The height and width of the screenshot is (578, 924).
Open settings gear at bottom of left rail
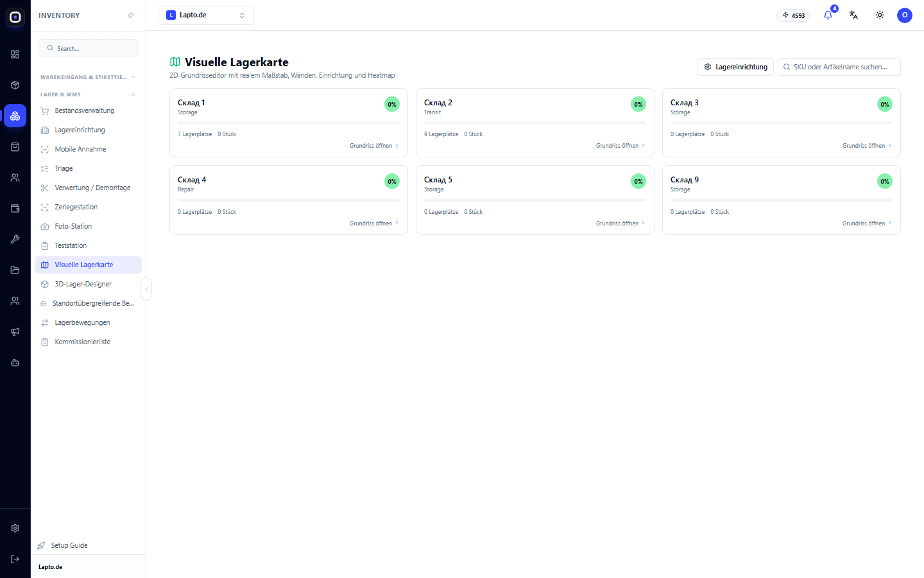(x=15, y=528)
